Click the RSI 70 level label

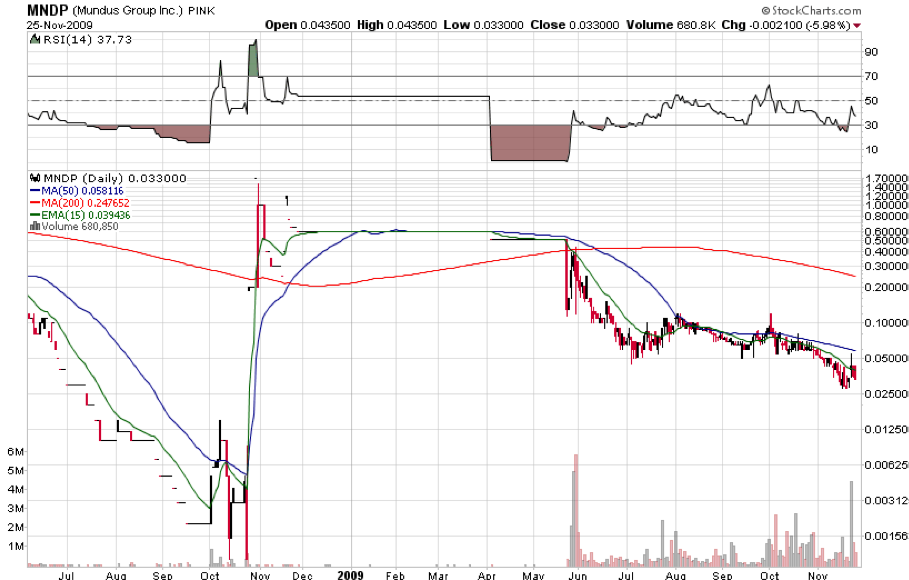tap(871, 76)
